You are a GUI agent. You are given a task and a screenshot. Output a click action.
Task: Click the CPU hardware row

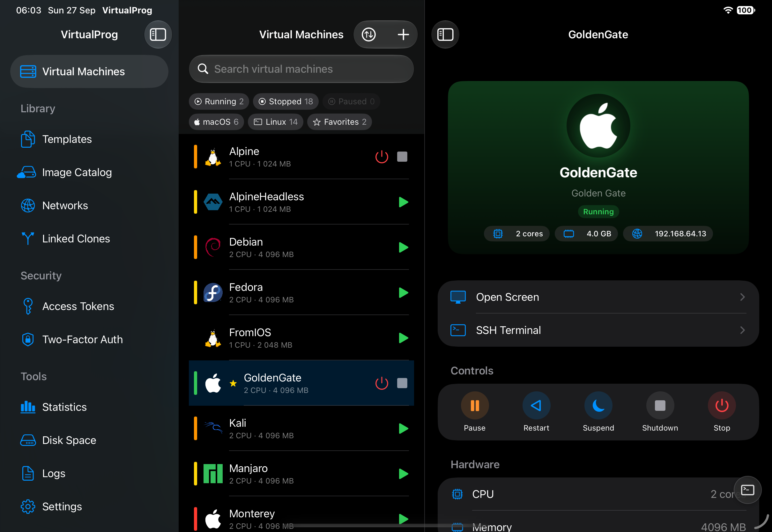[x=598, y=494]
